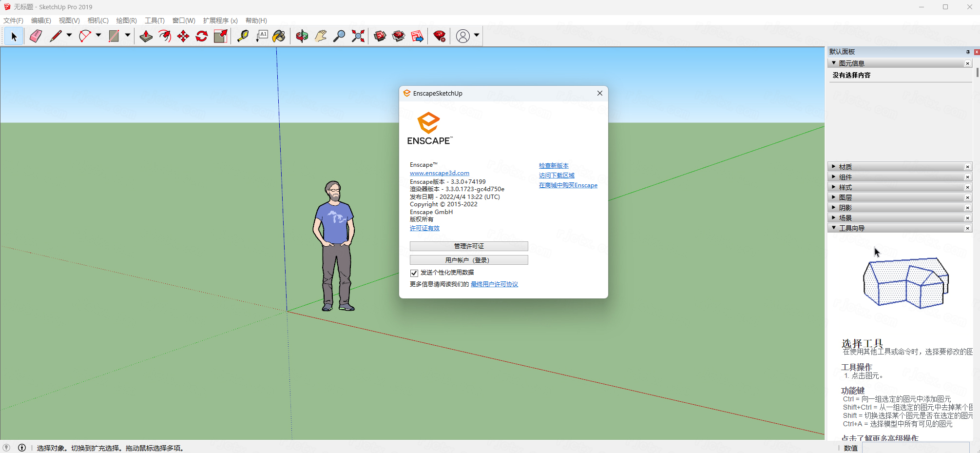Image resolution: width=980 pixels, height=453 pixels.
Task: Expand the 阴影 panel
Action: [834, 208]
